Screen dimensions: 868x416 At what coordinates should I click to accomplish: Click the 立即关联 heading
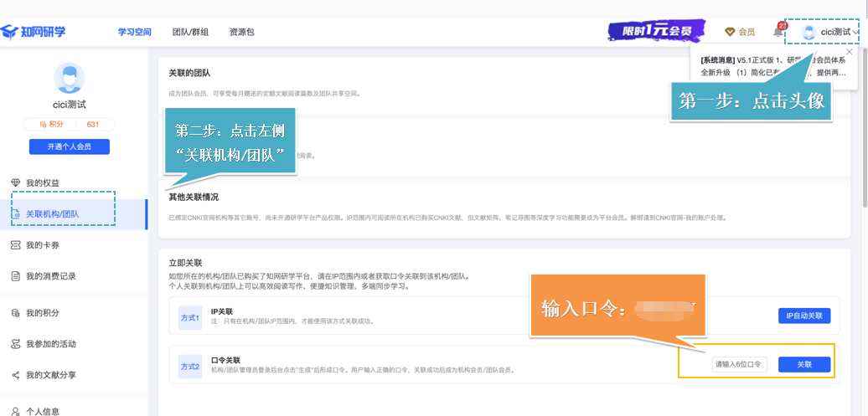pyautogui.click(x=185, y=264)
